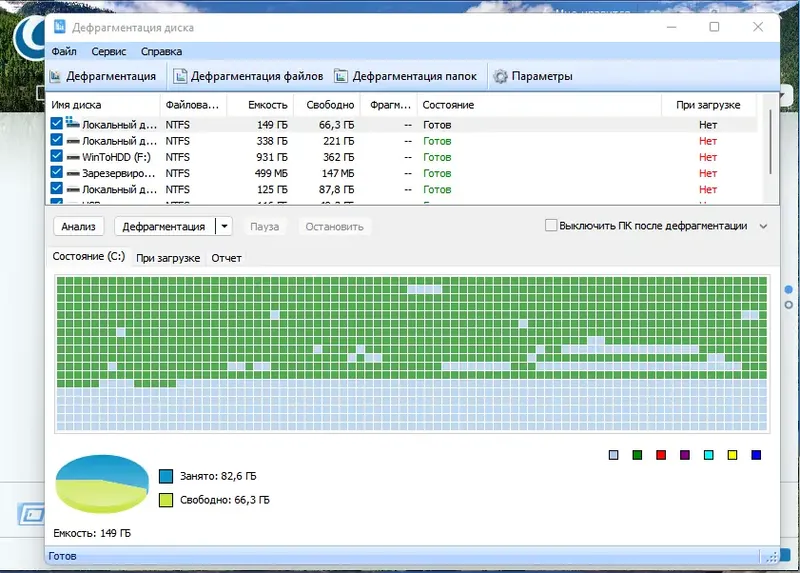Uncheck the 149 ГБ local disk checkbox

click(x=57, y=123)
